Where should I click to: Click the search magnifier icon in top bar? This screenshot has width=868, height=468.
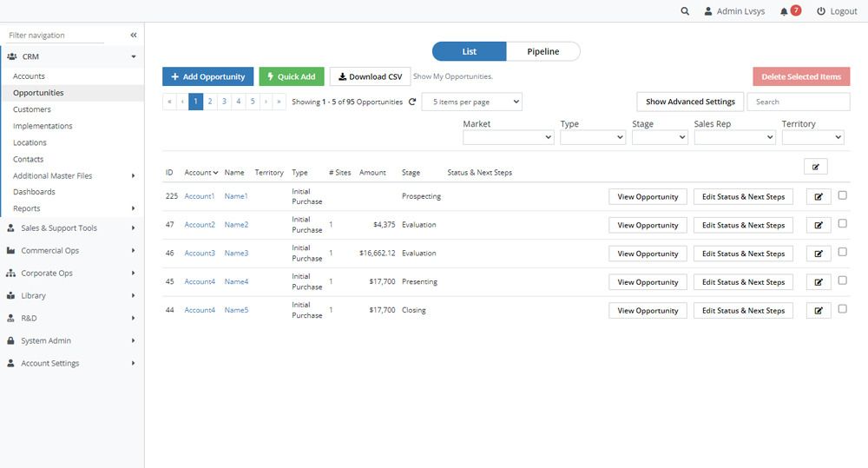pyautogui.click(x=685, y=11)
